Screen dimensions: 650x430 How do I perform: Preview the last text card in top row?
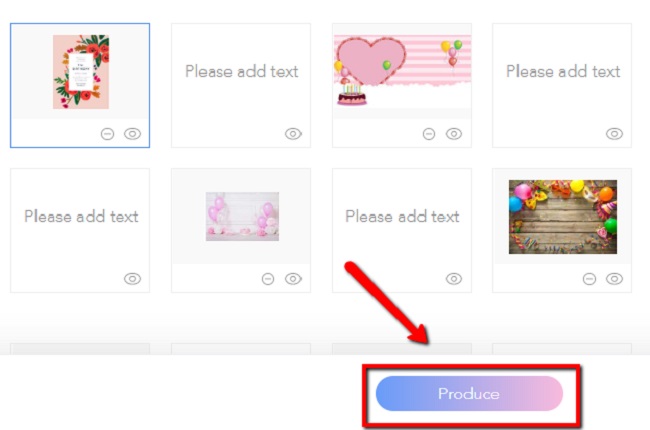(x=614, y=134)
